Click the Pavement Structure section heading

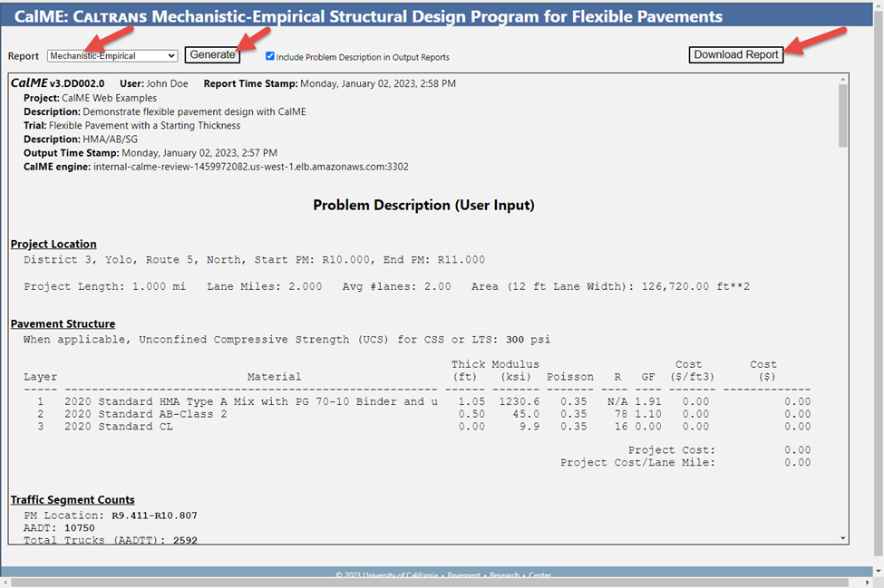tap(63, 323)
